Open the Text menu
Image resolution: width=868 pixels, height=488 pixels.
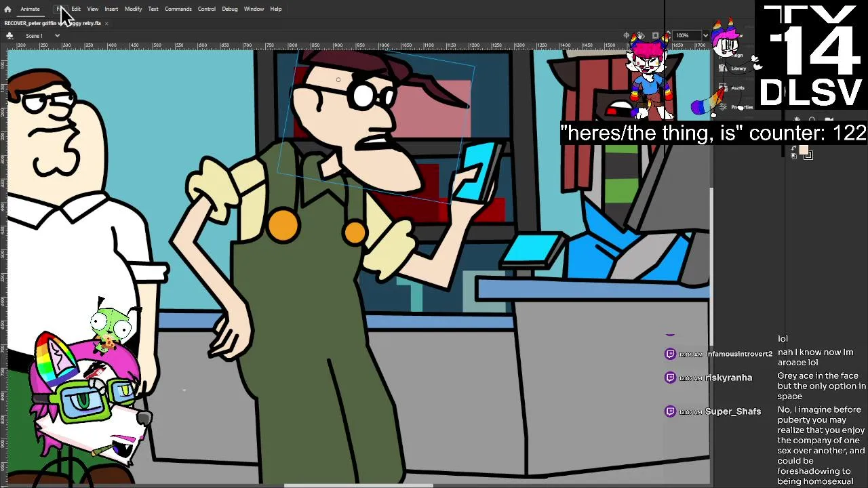coord(153,9)
